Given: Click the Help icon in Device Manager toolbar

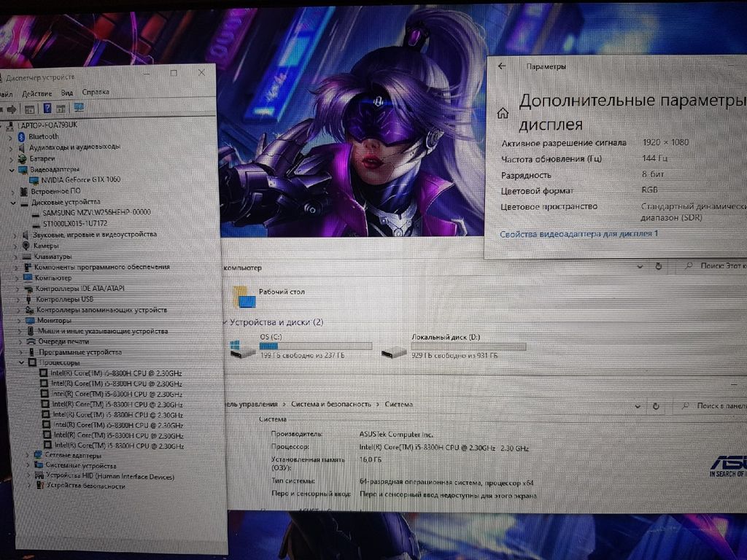Looking at the screenshot, I should point(47,109).
